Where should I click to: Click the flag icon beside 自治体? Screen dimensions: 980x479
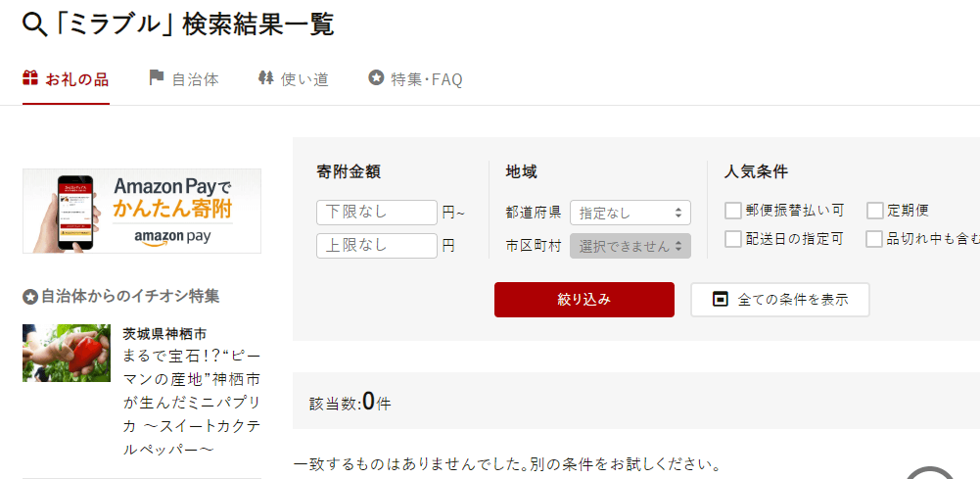pos(157,77)
